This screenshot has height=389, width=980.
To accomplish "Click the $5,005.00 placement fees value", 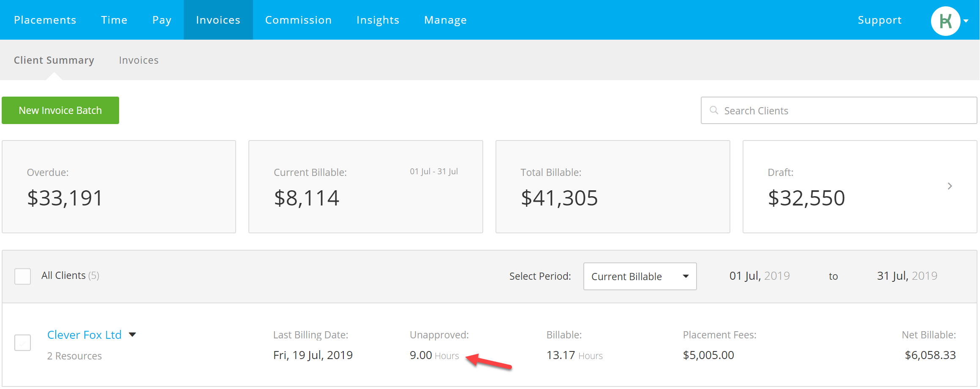I will click(708, 355).
